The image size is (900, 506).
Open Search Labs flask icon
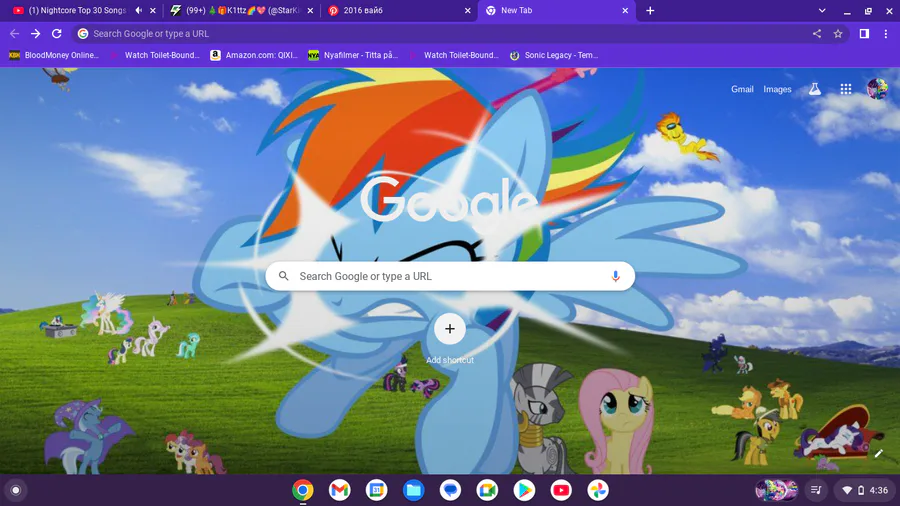click(814, 89)
